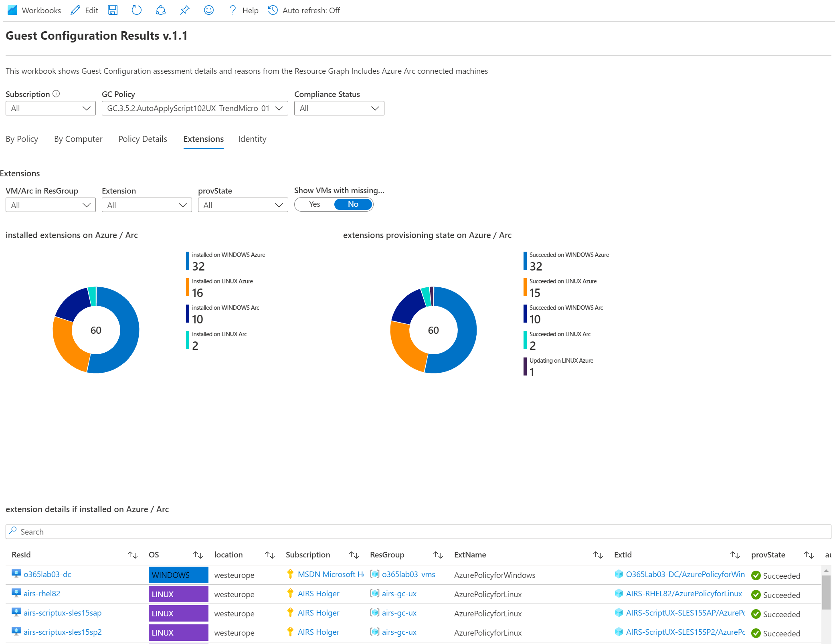Screen dimensions: 835x644
Task: Click the resource group icon beside o365lab03_vms
Action: 374,574
